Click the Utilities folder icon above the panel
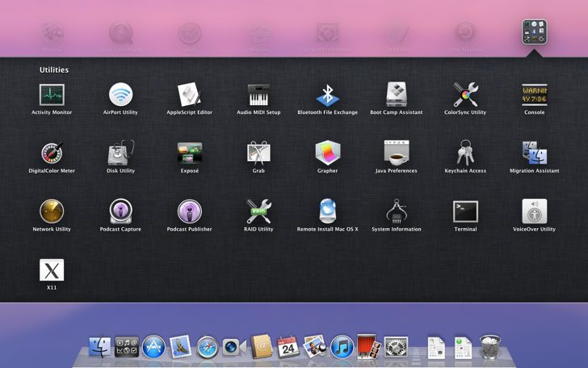The width and height of the screenshot is (588, 368). pyautogui.click(x=535, y=32)
